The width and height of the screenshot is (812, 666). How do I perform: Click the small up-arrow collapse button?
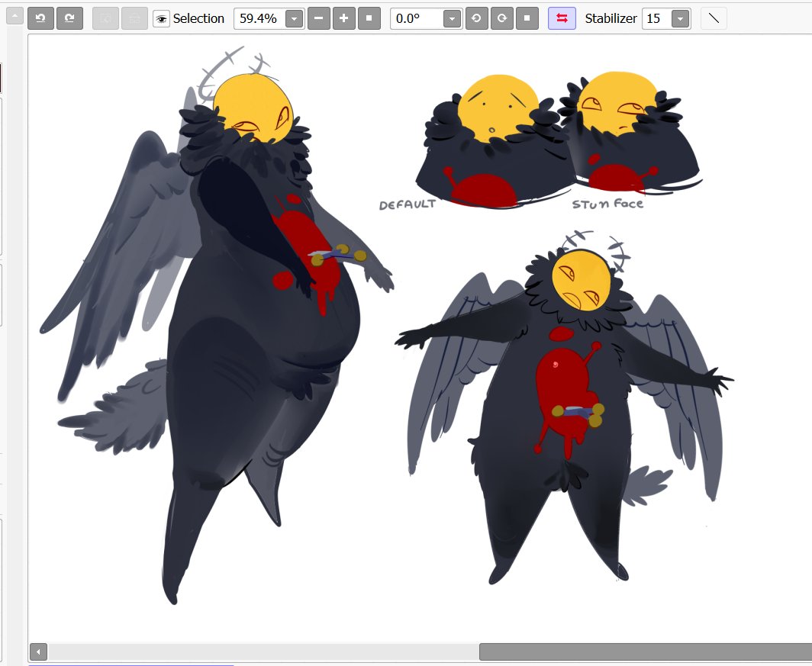(x=14, y=16)
